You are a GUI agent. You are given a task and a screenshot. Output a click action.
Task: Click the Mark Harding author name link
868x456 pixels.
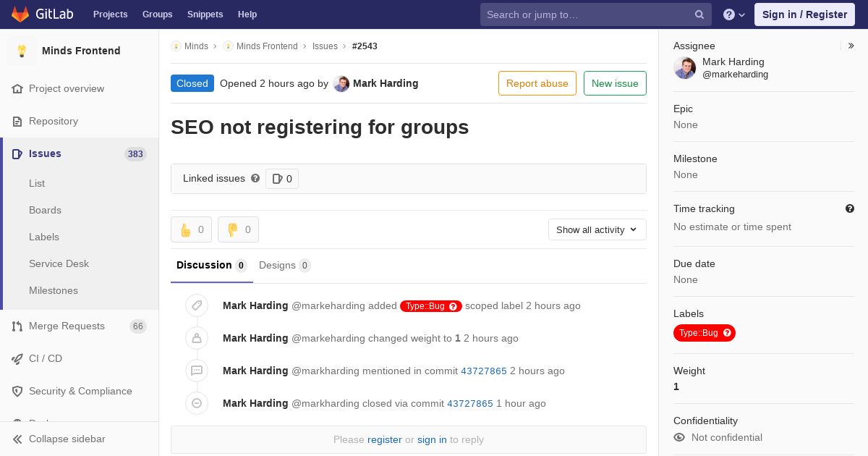tap(386, 83)
